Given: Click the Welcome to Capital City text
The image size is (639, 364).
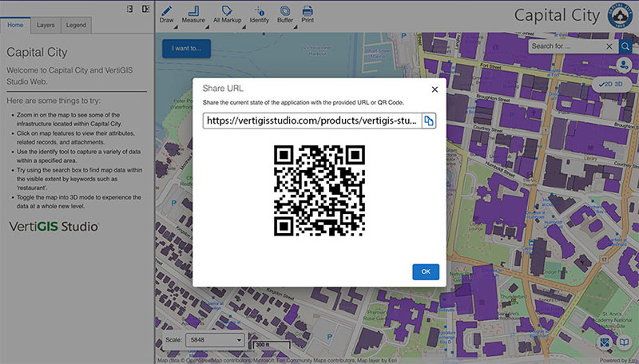Looking at the screenshot, I should coord(69,76).
